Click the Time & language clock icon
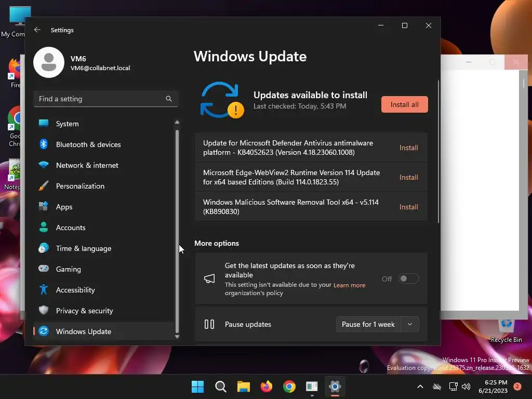This screenshot has width=532, height=399. (x=44, y=248)
